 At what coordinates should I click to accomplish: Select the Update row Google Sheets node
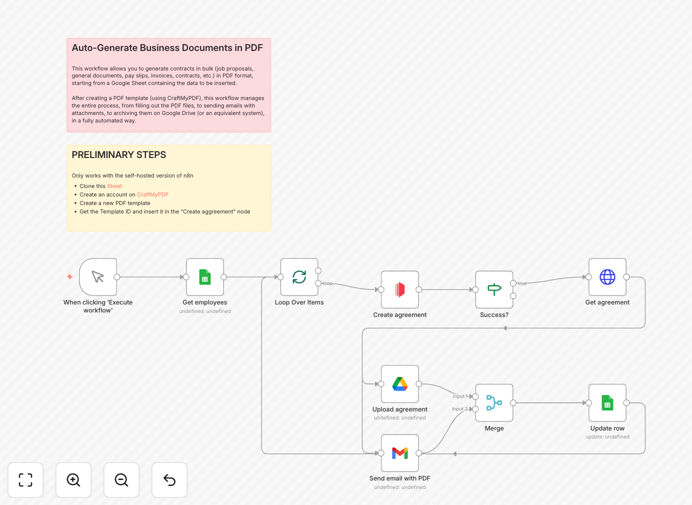click(x=607, y=403)
